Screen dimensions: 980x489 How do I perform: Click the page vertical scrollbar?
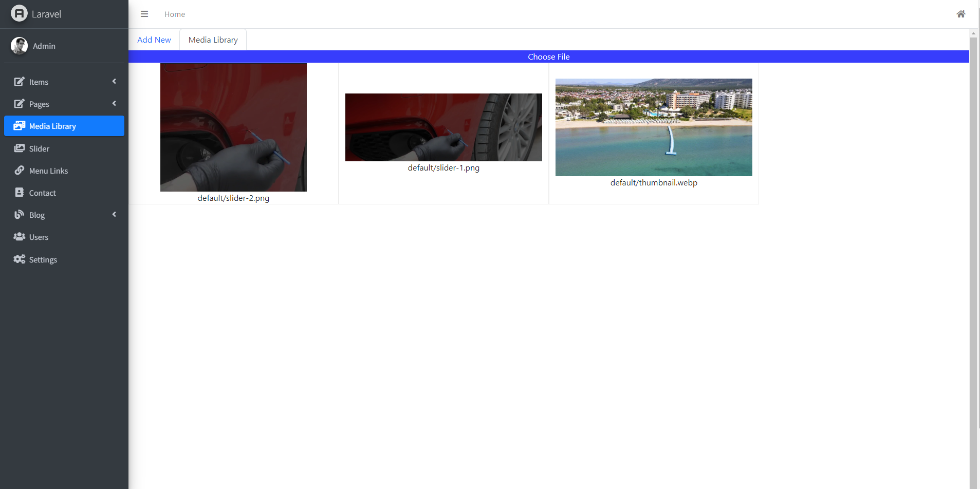973,262
